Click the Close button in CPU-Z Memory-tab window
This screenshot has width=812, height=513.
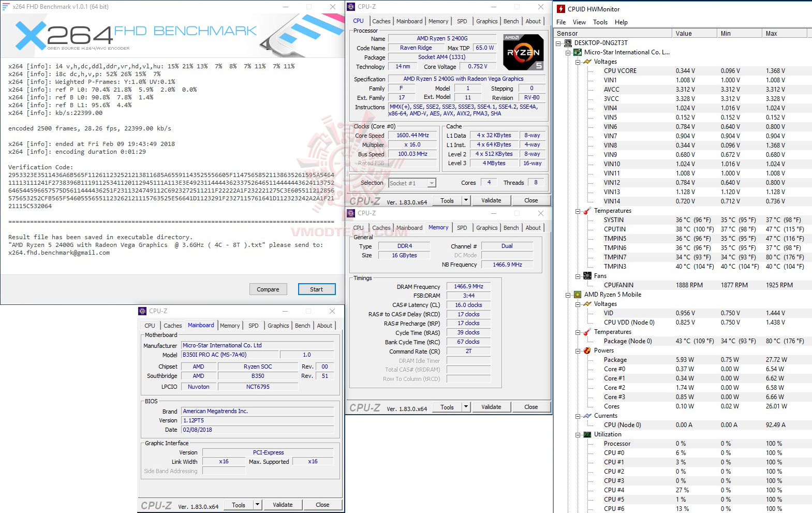(531, 407)
